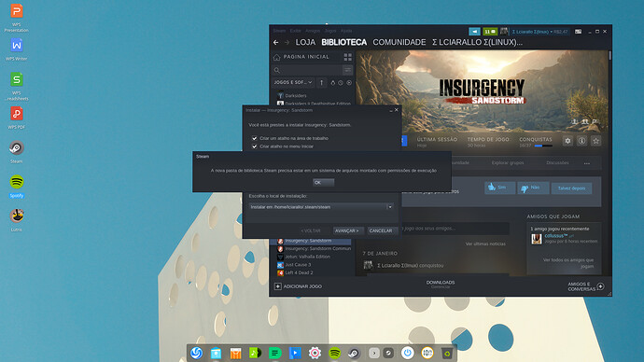This screenshot has width=644, height=362.
Task: Expand the 'JOGOS E SOF...' filter dropdown
Action: pyautogui.click(x=293, y=82)
